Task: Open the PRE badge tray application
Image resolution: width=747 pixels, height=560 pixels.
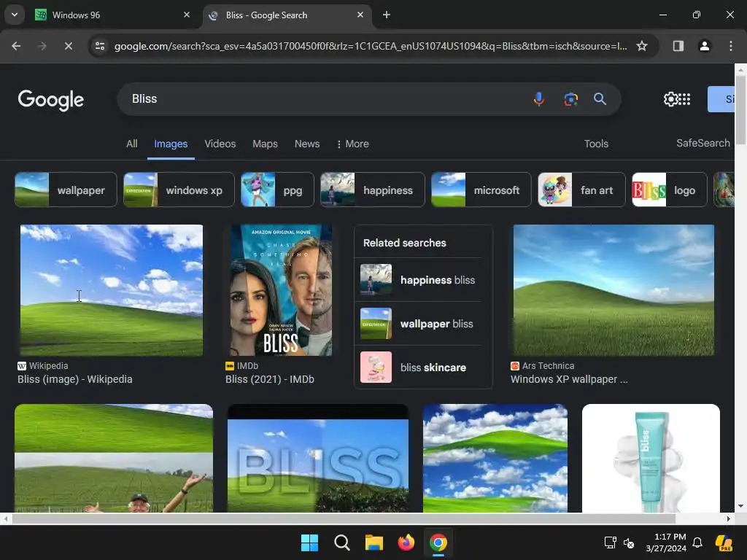Action: 724,542
